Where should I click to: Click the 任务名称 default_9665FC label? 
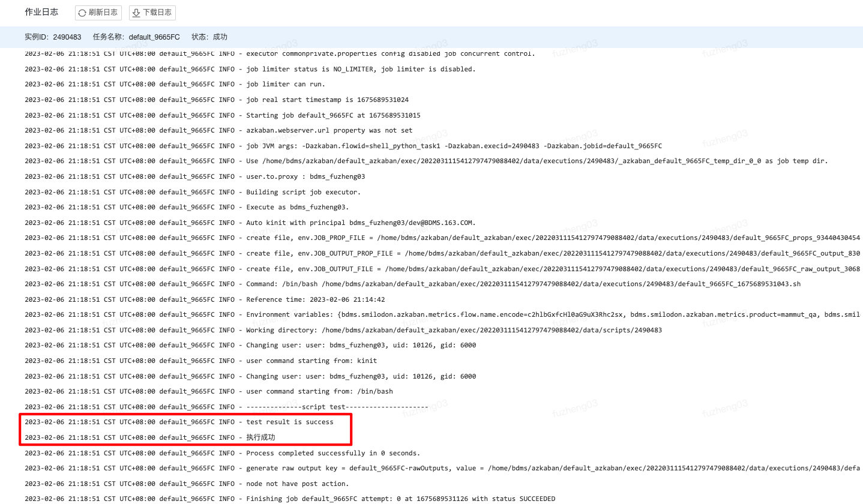click(x=136, y=37)
